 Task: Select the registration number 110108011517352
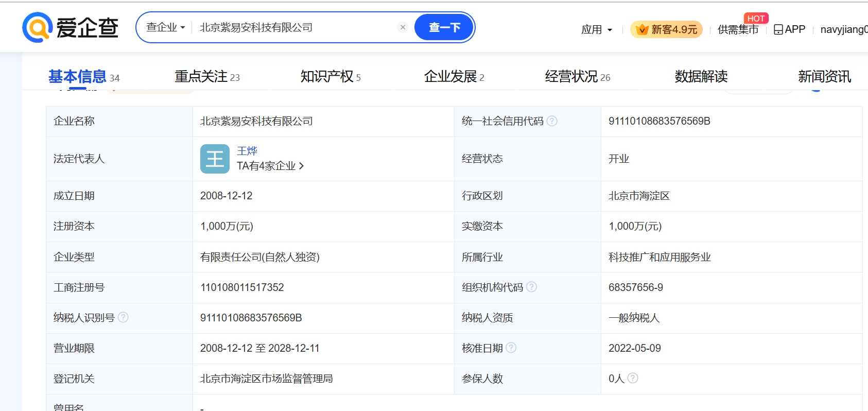coord(242,287)
